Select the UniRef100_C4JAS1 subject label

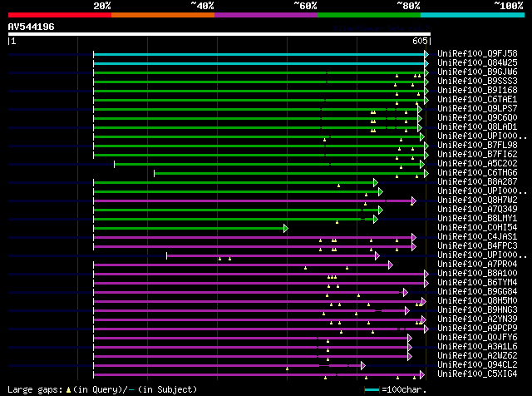477,237
